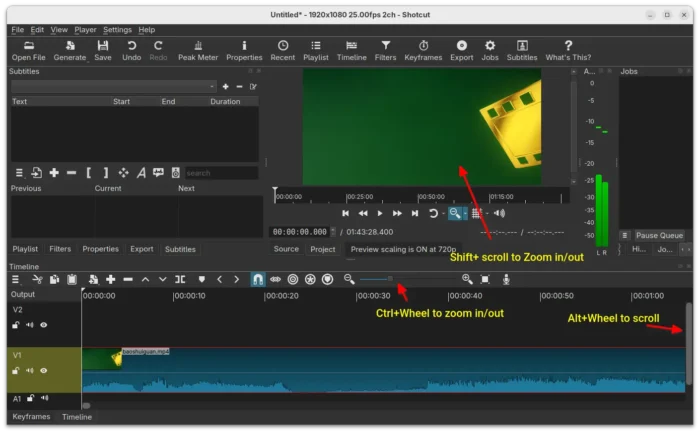
Task: Hide the V2 track with eye icon
Action: pyautogui.click(x=44, y=325)
